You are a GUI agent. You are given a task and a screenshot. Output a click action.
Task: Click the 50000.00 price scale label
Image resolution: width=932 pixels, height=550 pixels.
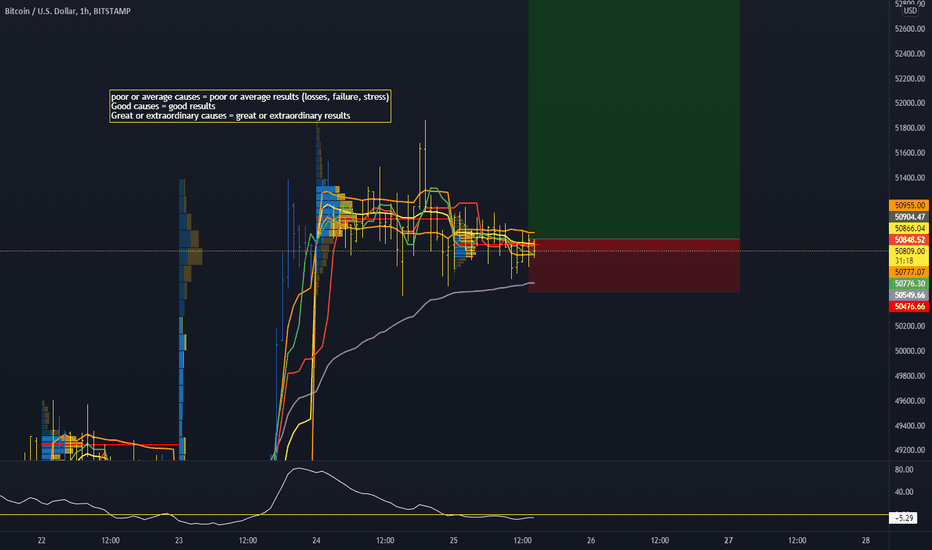tap(909, 351)
